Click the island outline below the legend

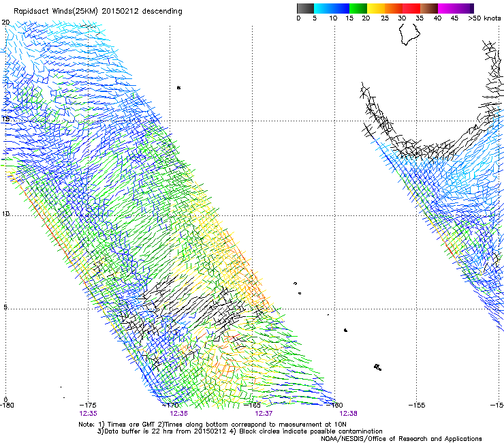409,34
